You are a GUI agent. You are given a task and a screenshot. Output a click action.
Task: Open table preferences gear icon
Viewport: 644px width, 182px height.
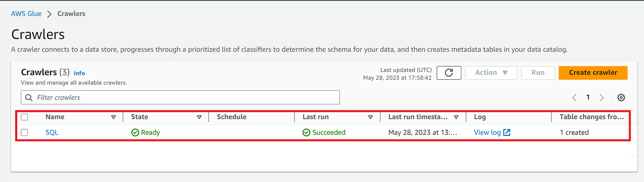click(621, 97)
